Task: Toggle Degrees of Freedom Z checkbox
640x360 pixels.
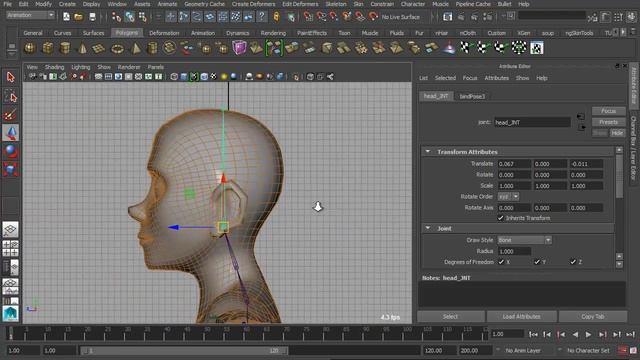Action: click(x=573, y=262)
